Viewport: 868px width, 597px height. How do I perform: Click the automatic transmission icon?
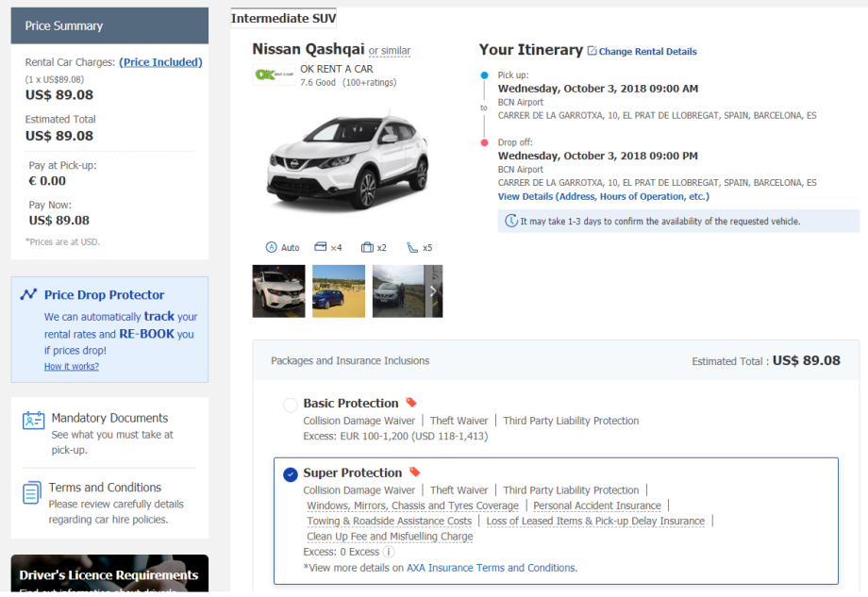(x=272, y=248)
